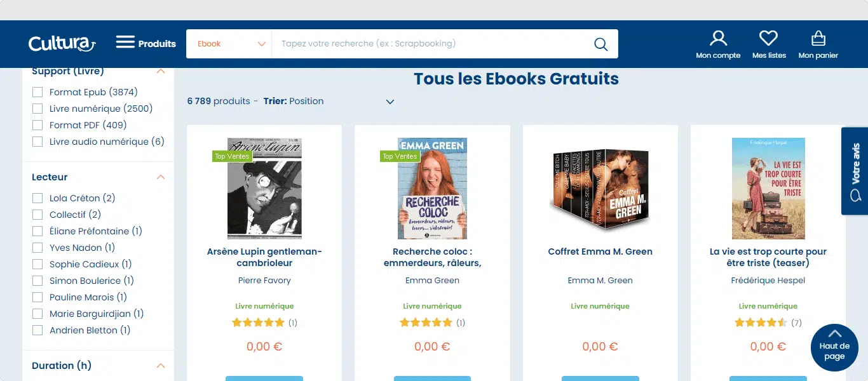Collapse the Duration (h) filter section
The width and height of the screenshot is (868, 381).
[x=161, y=366]
